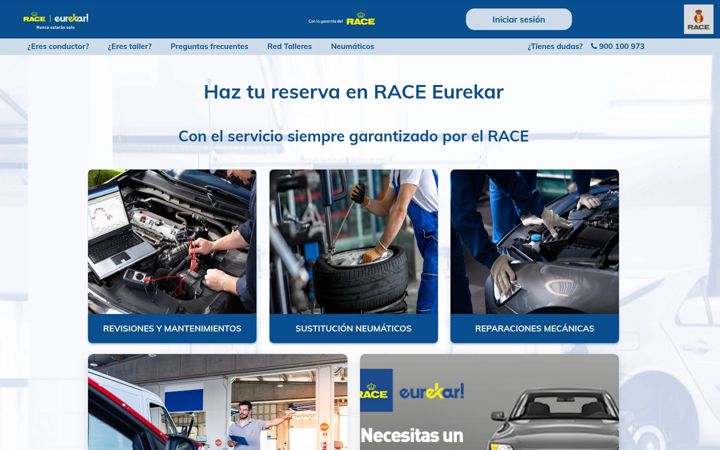
Task: Open the ¿Eres taller? menu item
Action: click(x=129, y=46)
